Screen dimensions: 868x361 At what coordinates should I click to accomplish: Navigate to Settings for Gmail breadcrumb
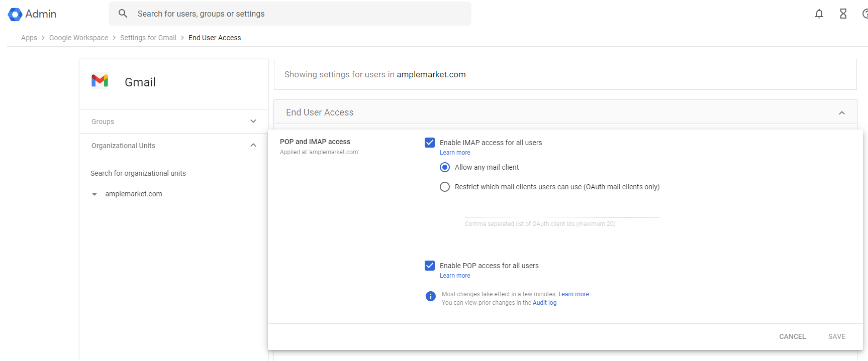click(148, 38)
